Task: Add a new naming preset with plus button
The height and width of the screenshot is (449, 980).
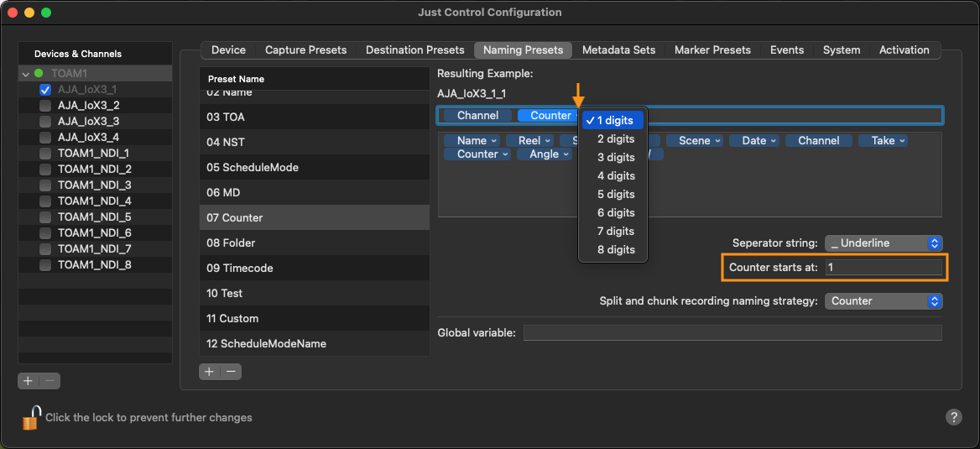Action: click(210, 372)
